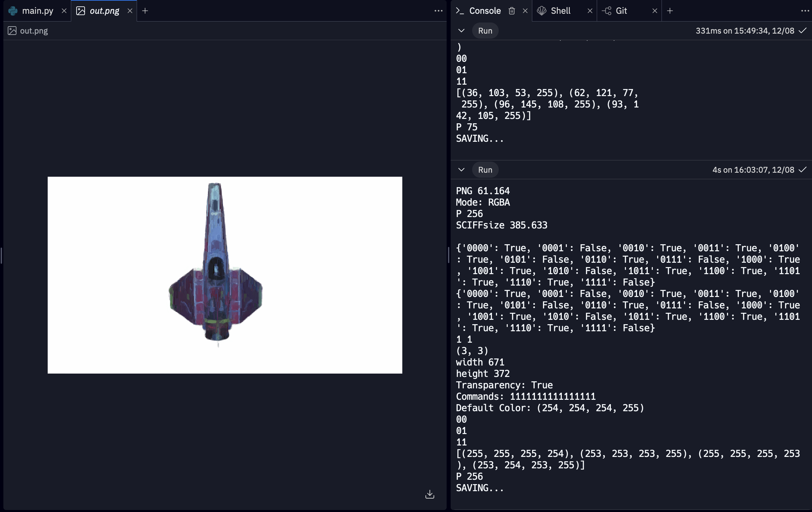Click the Run label in first block
Image resolution: width=812 pixels, height=512 pixels.
tap(485, 31)
